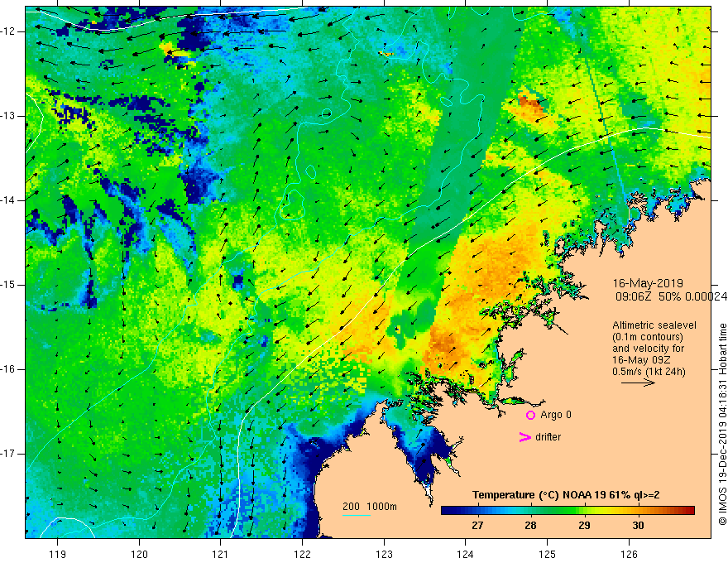This screenshot has height=563, width=728.
Task: Click the -12 latitude axis label
Action: 8,31
